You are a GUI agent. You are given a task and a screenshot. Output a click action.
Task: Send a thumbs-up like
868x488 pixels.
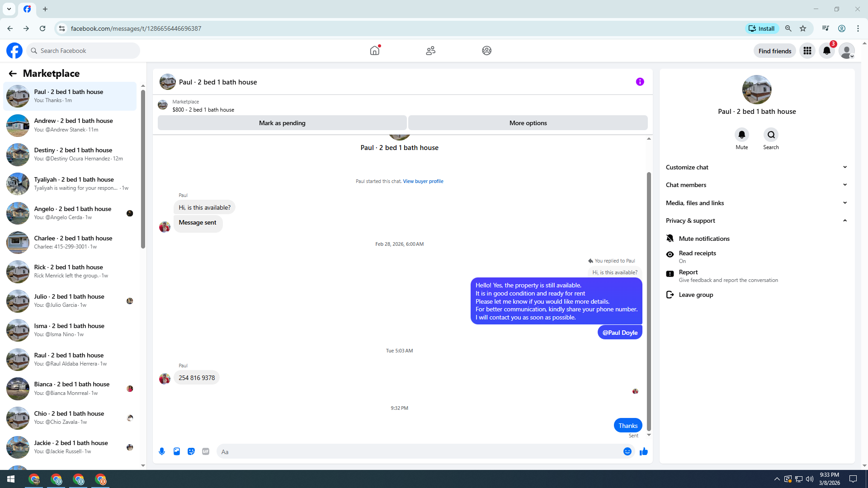pyautogui.click(x=643, y=451)
